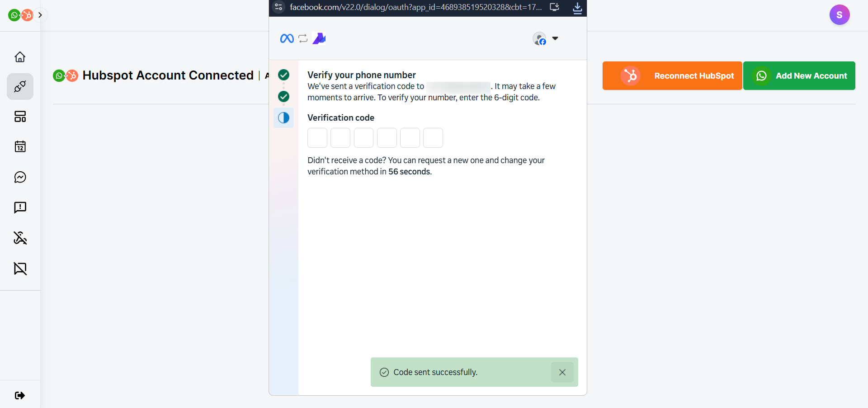Open the Home sidebar icon
The height and width of the screenshot is (408, 868).
[20, 57]
